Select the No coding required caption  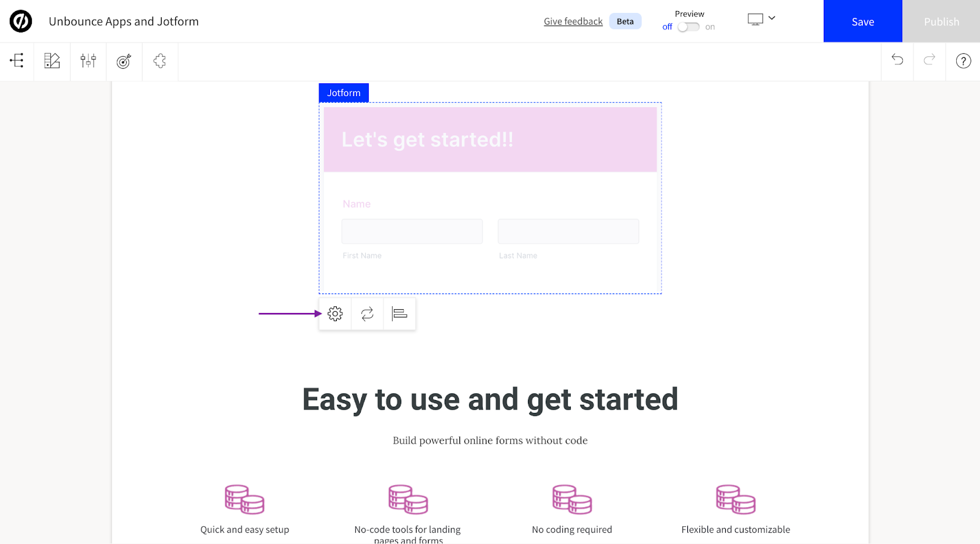(x=572, y=530)
